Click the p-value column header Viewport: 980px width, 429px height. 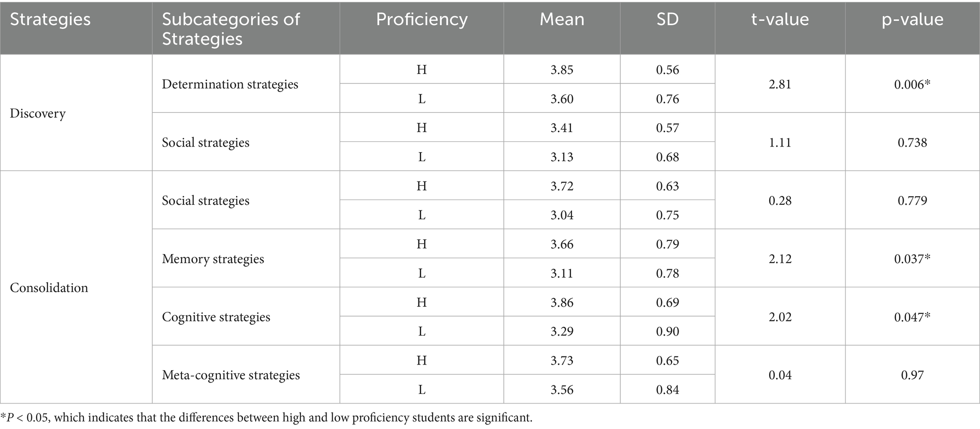pos(912,19)
